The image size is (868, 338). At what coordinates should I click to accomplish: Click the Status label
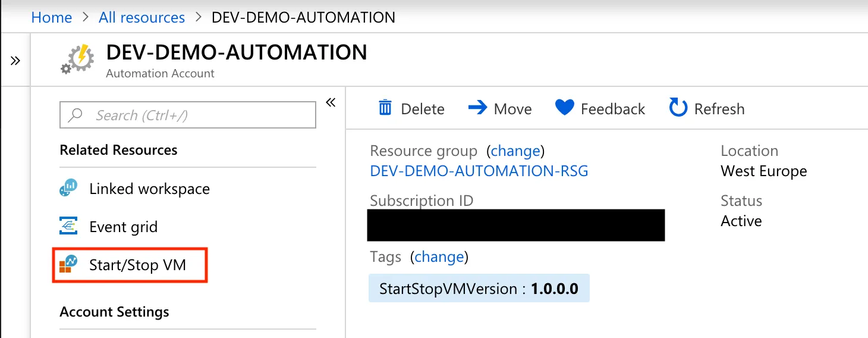point(741,201)
